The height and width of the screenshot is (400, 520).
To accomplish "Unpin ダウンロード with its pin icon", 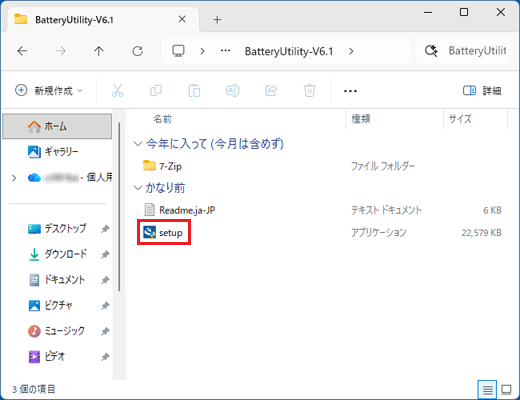I will pyautogui.click(x=105, y=254).
